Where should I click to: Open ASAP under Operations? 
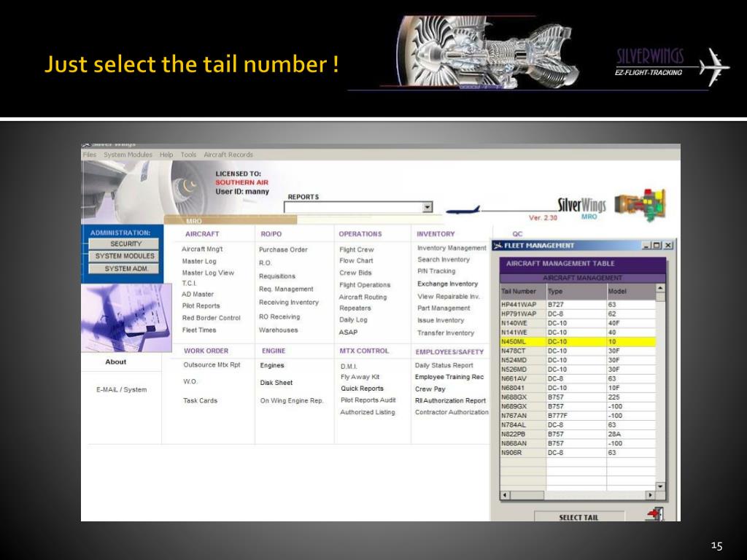coord(348,332)
